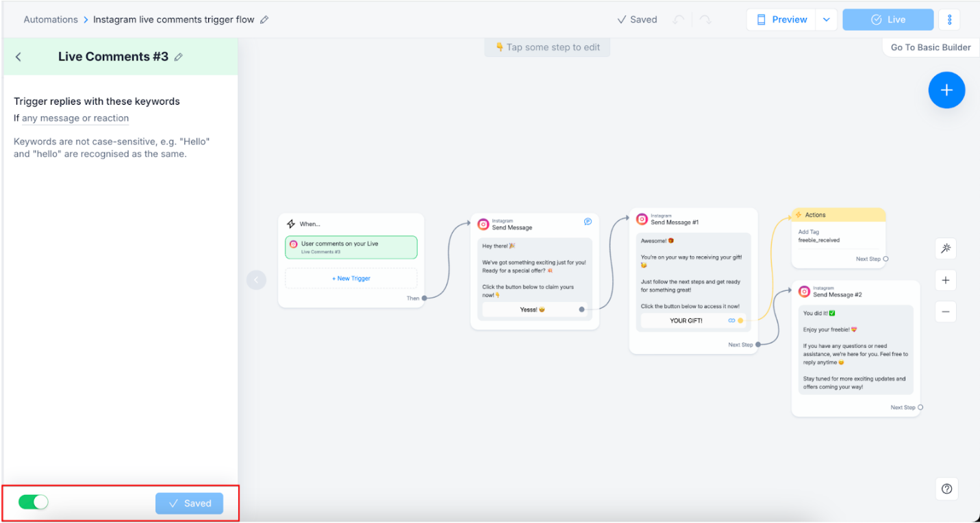
Task: Click the magic wand auto-arrange icon
Action: (946, 248)
